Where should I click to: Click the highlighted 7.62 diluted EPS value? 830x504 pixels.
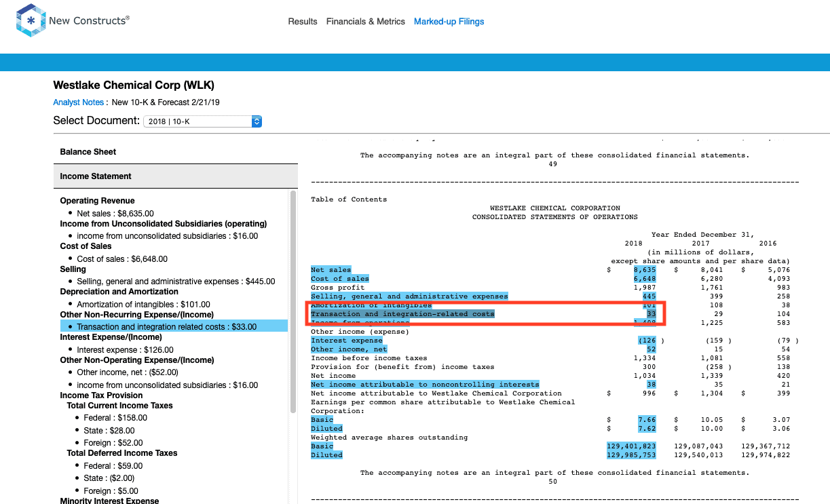[x=647, y=429]
